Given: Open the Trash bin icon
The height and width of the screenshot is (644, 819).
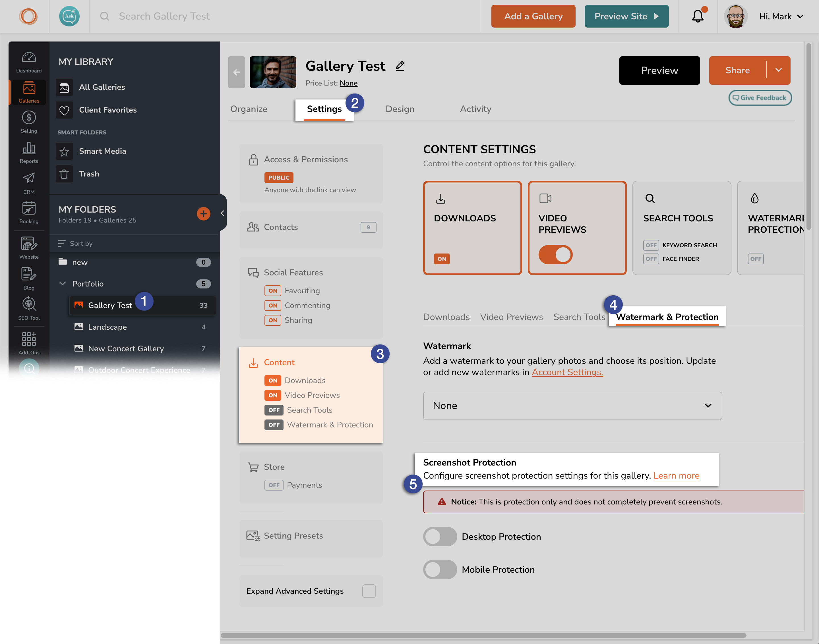Looking at the screenshot, I should [x=64, y=174].
